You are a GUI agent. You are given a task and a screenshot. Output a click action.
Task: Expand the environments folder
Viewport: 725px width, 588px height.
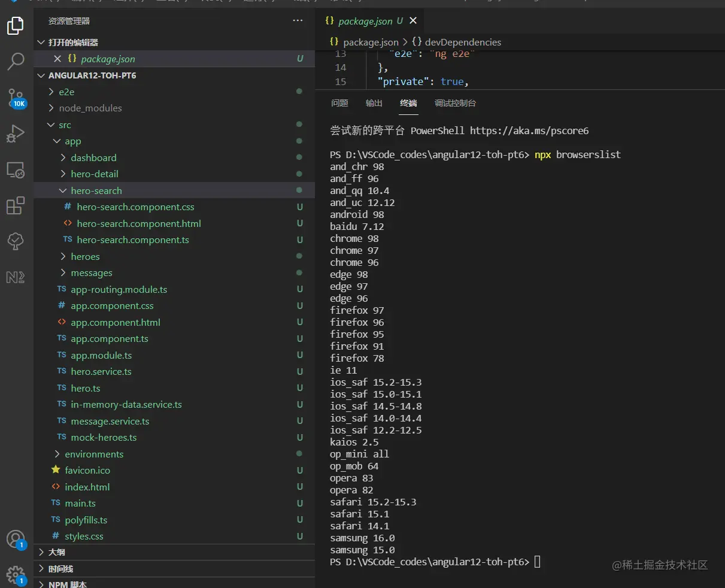(94, 454)
